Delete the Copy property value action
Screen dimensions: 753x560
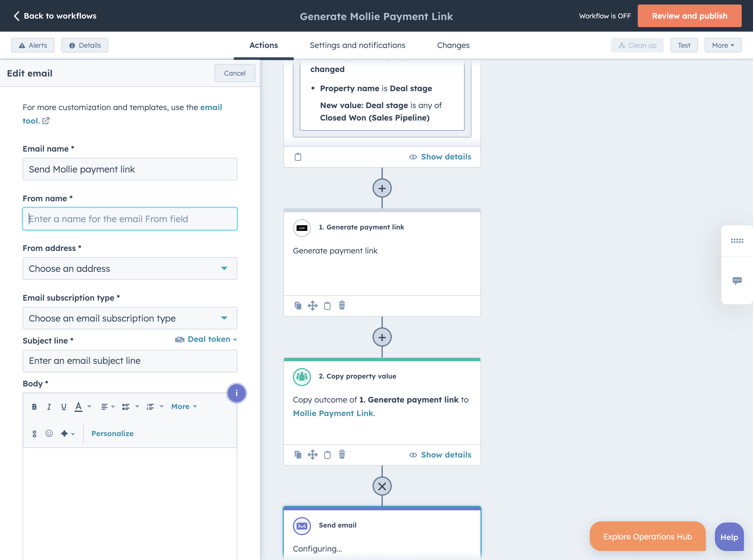pos(342,455)
